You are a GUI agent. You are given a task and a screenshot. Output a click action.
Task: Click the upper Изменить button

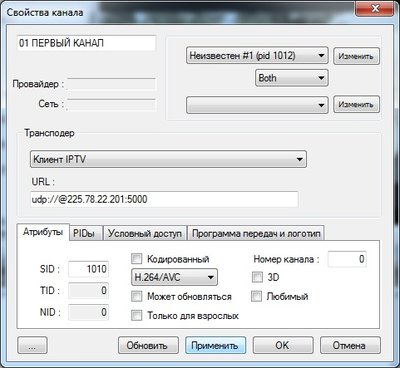[356, 56]
